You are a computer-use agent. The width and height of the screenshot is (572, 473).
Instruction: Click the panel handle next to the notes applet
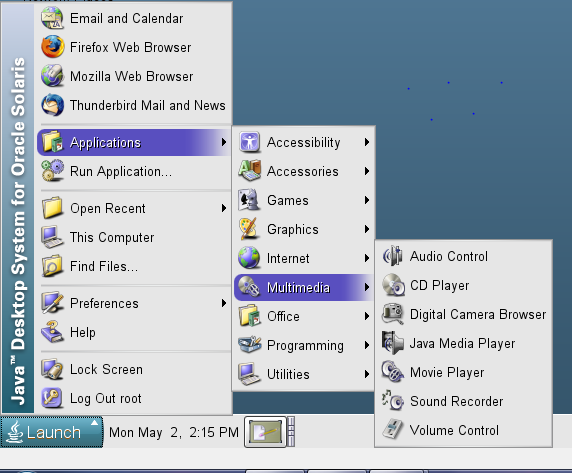click(x=291, y=432)
